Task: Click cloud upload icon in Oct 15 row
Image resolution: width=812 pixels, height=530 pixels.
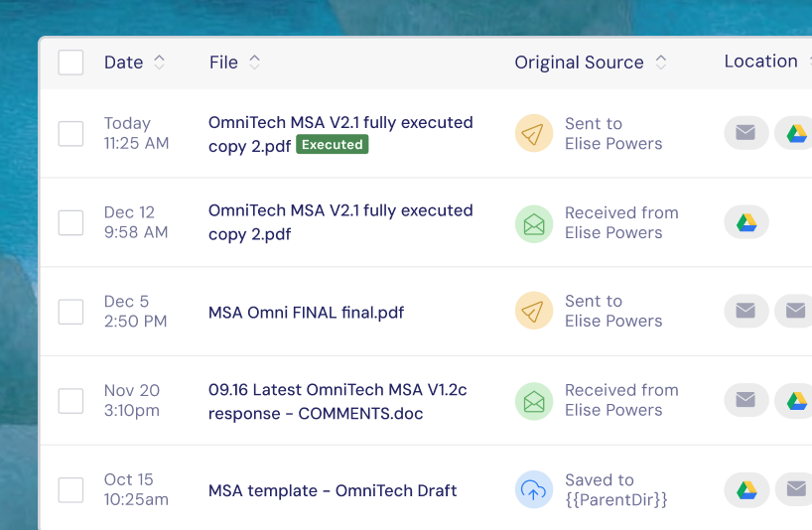Action: [x=534, y=489]
